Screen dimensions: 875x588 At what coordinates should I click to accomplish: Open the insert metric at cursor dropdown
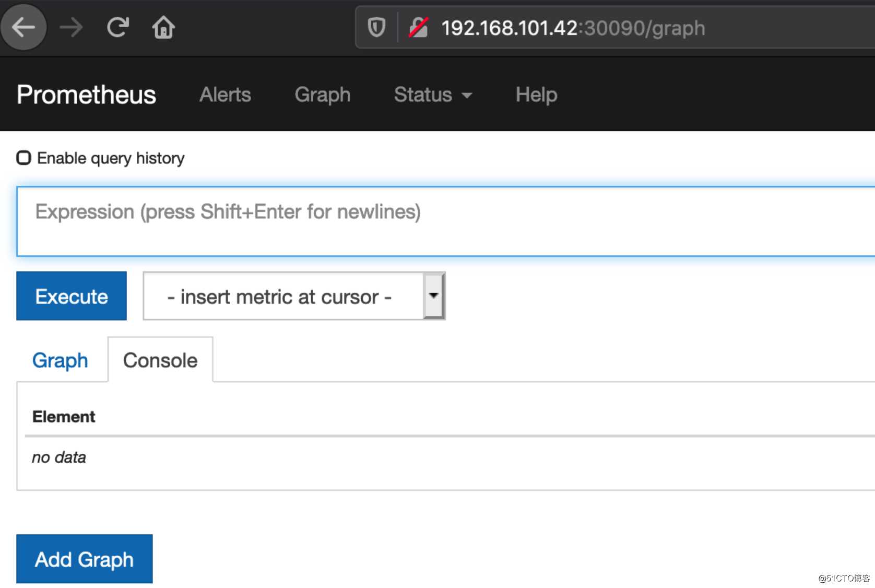click(x=294, y=296)
